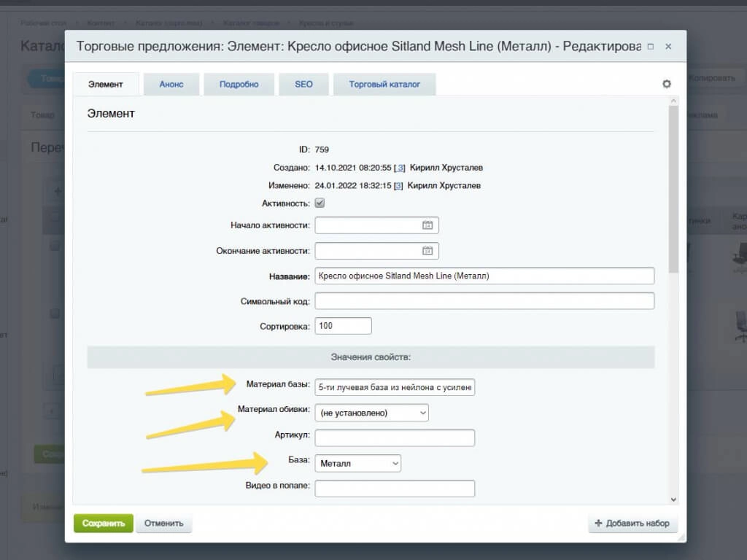Click the scrollbar down arrow

(673, 499)
